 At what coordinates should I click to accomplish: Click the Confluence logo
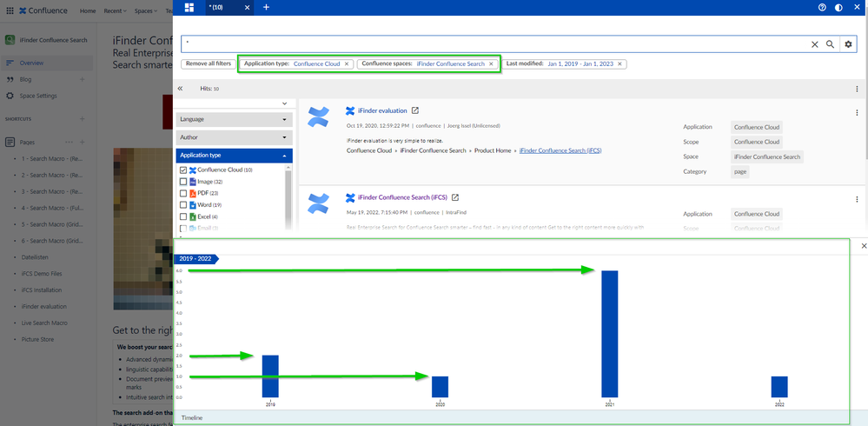(43, 10)
